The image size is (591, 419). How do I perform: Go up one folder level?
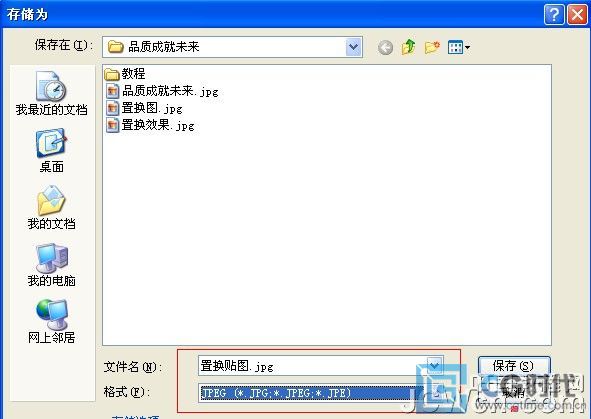pyautogui.click(x=409, y=47)
